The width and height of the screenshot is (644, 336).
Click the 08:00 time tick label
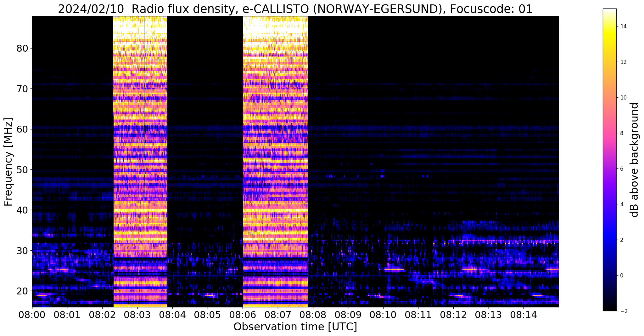32,314
